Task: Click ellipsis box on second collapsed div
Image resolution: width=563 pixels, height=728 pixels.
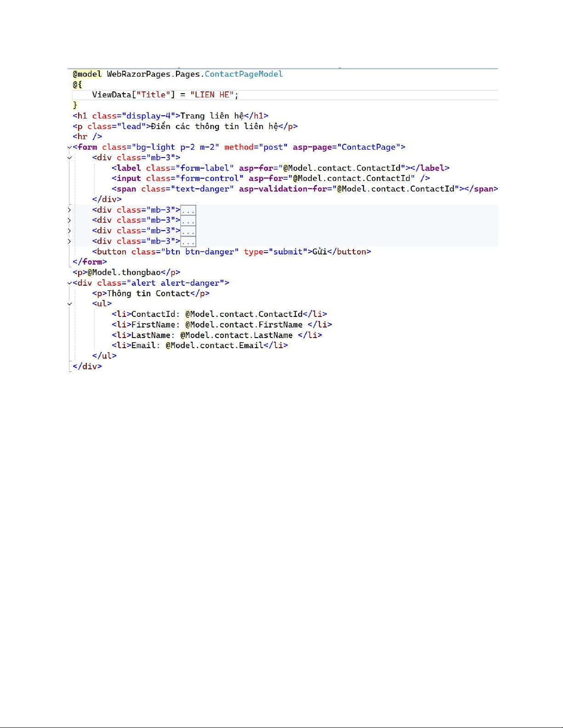Action: 188,221
